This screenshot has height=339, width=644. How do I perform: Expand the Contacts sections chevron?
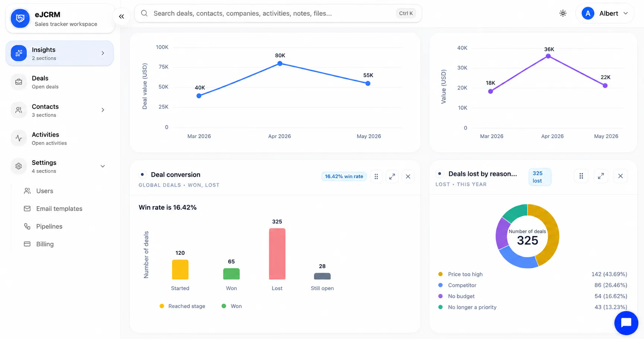[x=103, y=110]
